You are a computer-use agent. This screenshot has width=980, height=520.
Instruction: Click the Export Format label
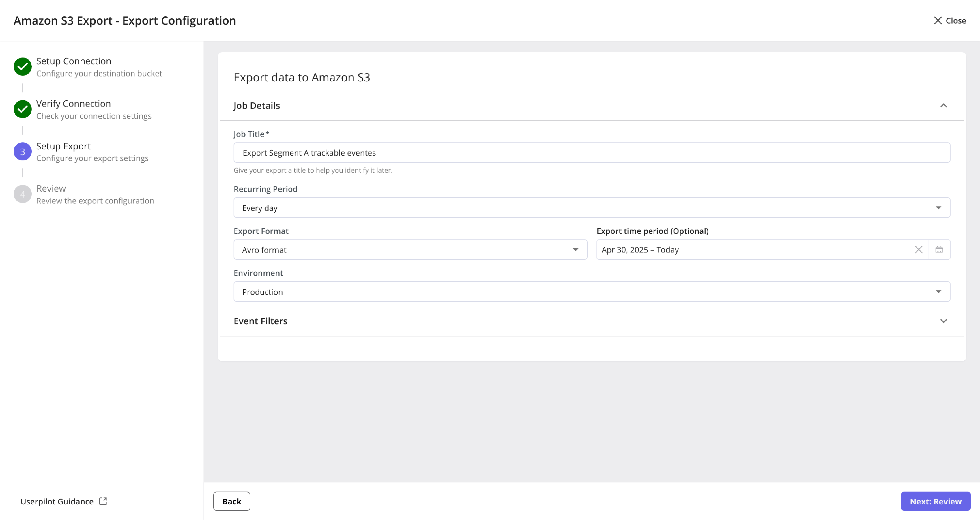(261, 231)
